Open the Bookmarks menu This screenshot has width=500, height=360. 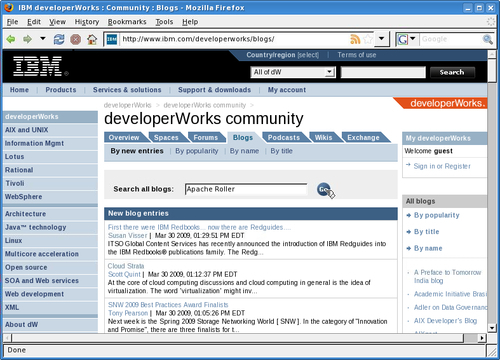click(x=127, y=22)
